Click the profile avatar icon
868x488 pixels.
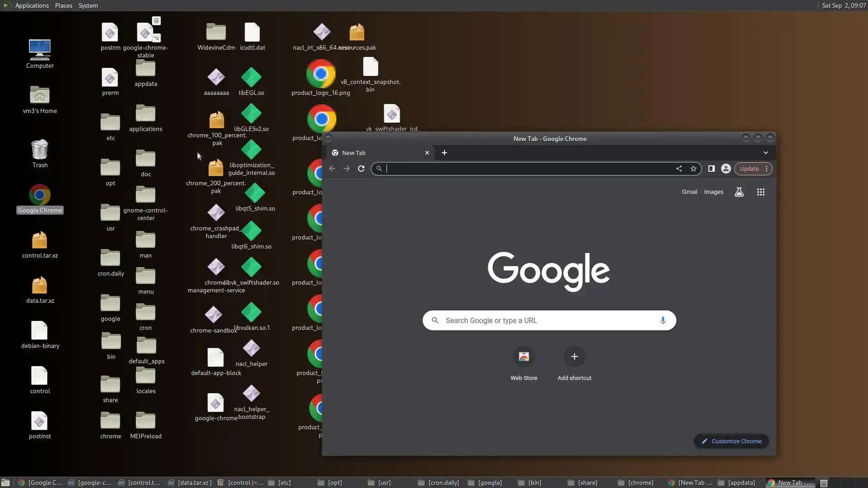pyautogui.click(x=726, y=169)
